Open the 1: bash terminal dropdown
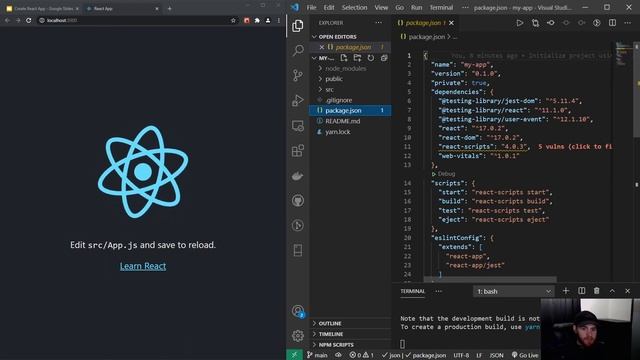The width and height of the screenshot is (640, 360). pyautogui.click(x=514, y=291)
